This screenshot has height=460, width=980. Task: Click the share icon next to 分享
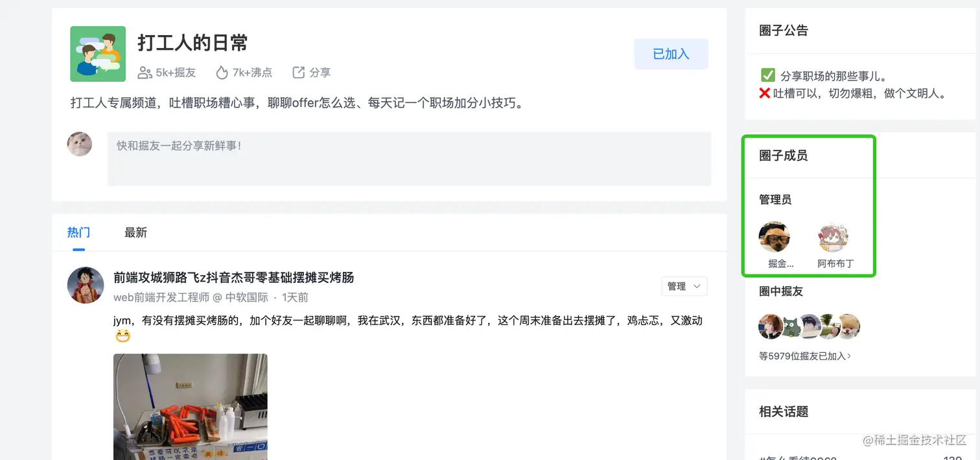(299, 73)
